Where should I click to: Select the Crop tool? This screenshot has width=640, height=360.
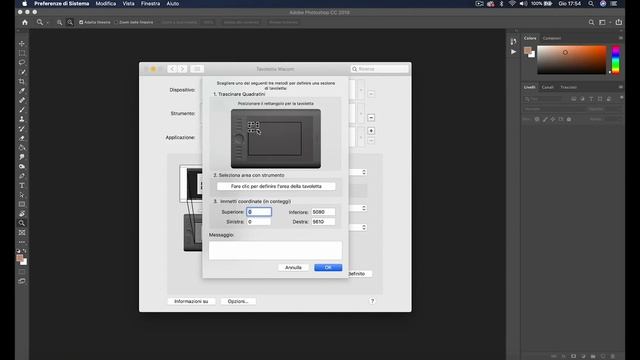coord(22,82)
